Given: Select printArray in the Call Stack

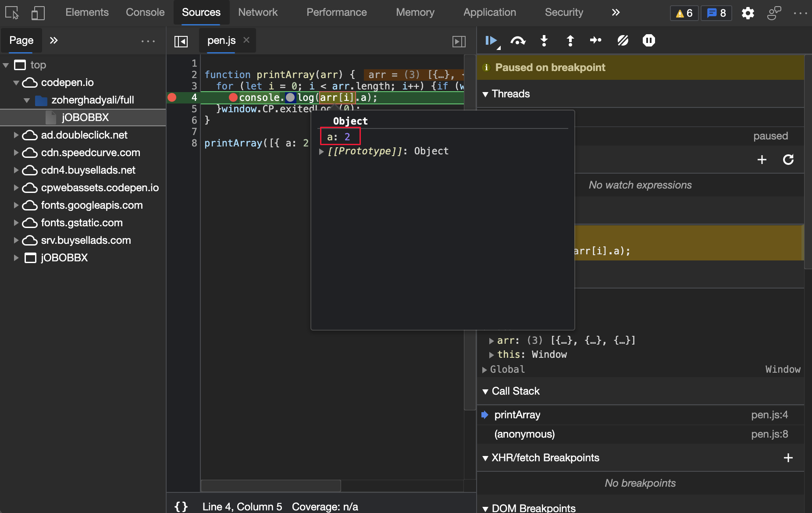Looking at the screenshot, I should [x=518, y=414].
